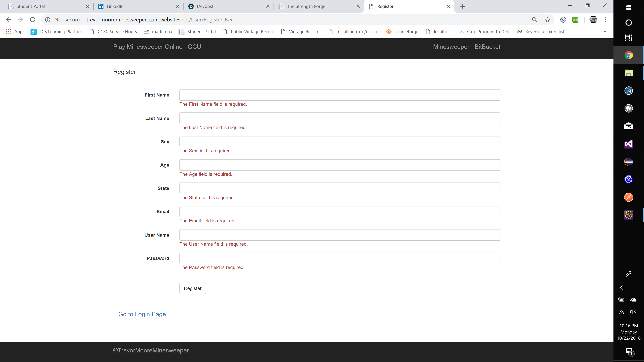Viewport: 644px width, 362px height.
Task: Open File Explorer from taskbar
Action: click(x=629, y=73)
